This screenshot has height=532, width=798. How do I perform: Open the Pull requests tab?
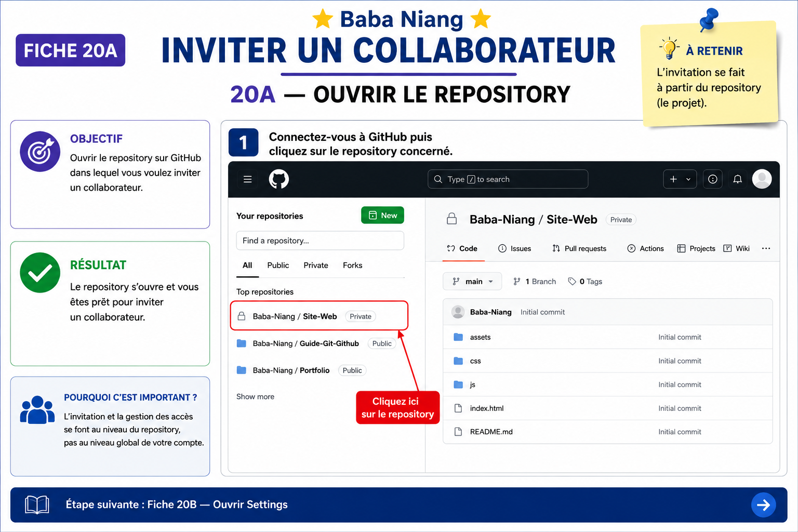(x=579, y=248)
